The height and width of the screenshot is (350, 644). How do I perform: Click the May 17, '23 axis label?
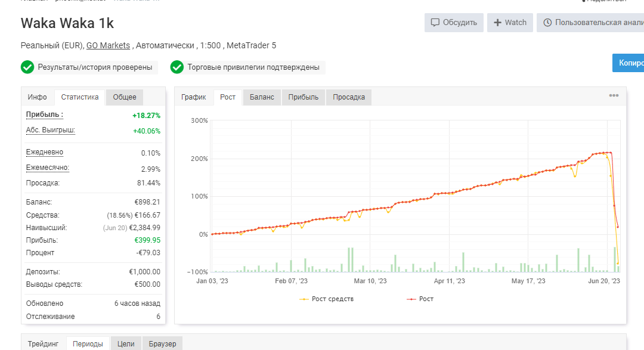(528, 281)
